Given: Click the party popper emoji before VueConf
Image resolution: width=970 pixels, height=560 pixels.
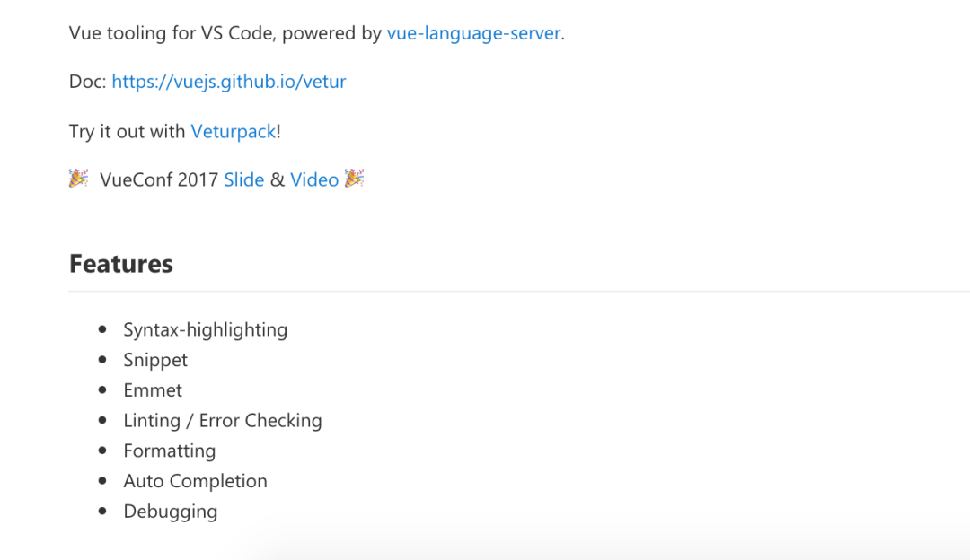Looking at the screenshot, I should [x=79, y=179].
